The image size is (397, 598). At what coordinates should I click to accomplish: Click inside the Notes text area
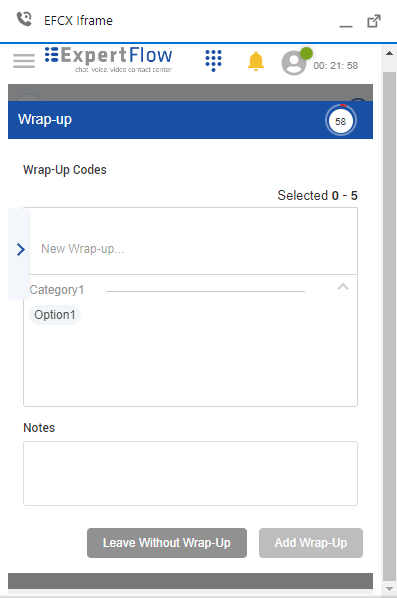click(x=190, y=473)
